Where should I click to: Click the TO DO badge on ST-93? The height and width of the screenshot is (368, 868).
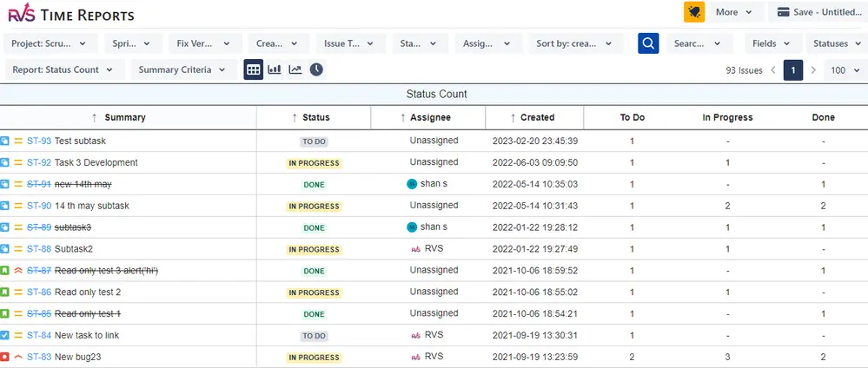314,141
